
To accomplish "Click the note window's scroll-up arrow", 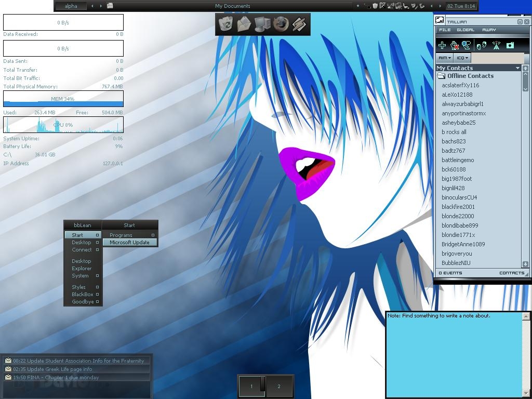I will coord(526,316).
